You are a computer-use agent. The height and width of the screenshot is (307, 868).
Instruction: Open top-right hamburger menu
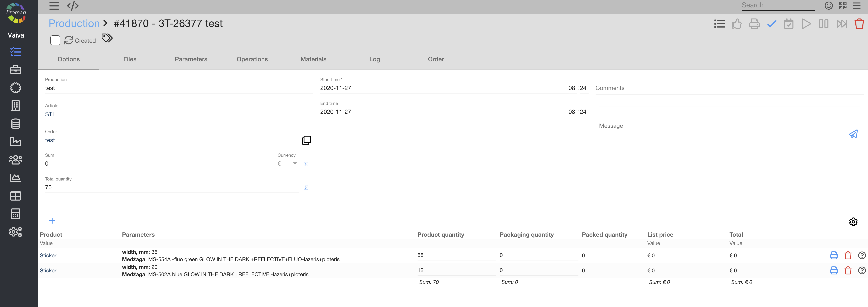(x=856, y=6)
